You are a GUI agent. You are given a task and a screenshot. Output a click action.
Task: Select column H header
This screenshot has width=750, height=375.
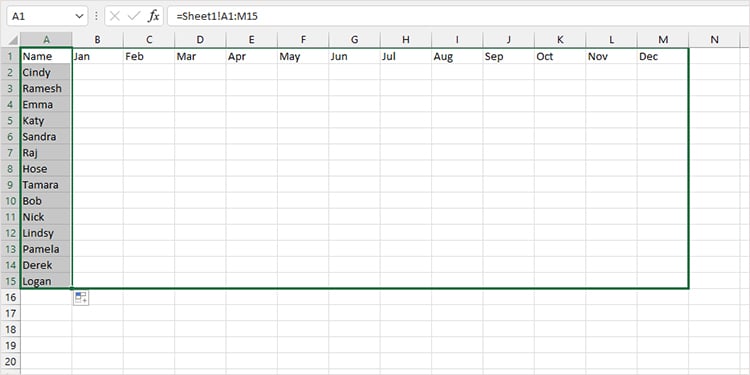click(x=406, y=40)
